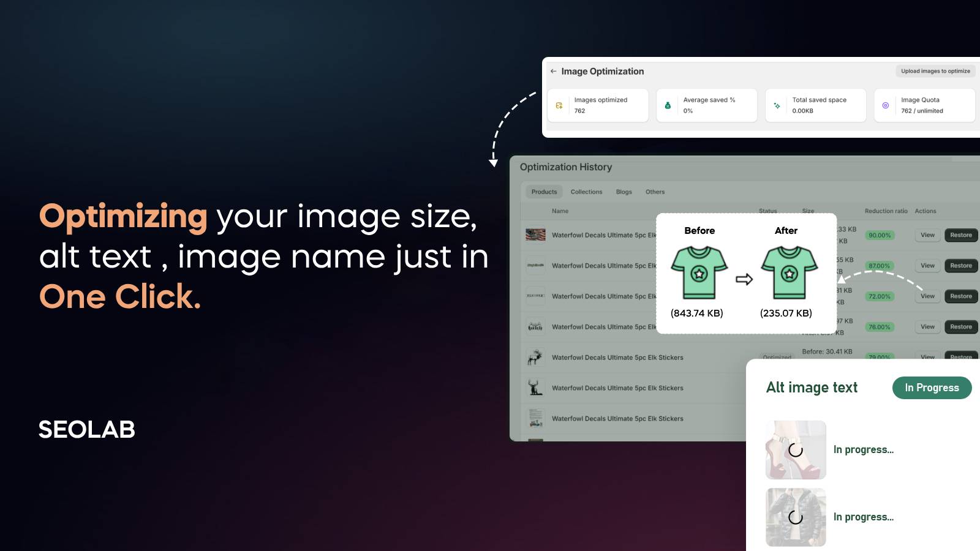Click the SEOLAB logo text

tap(87, 430)
